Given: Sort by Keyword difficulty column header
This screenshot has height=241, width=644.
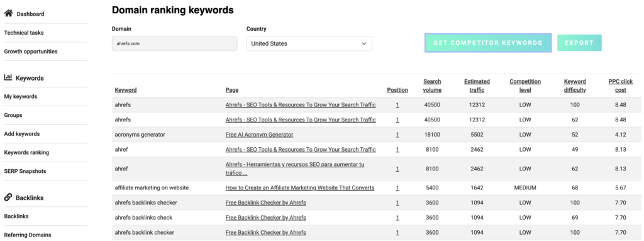Looking at the screenshot, I should (575, 86).
